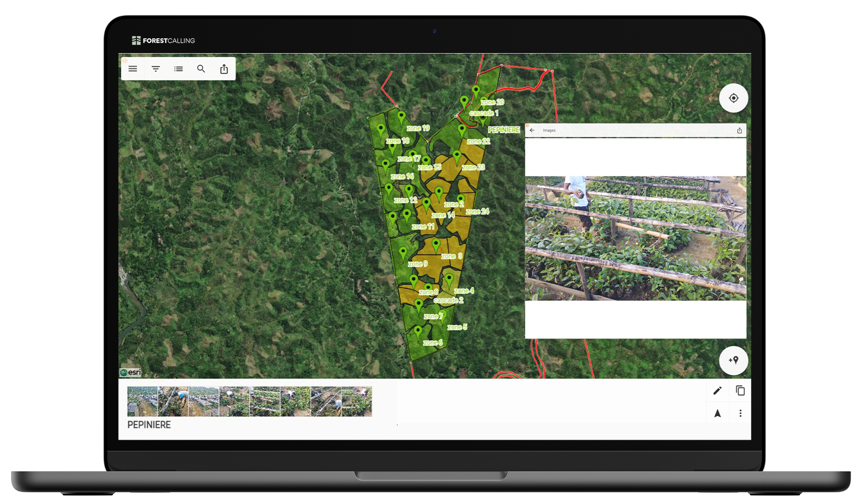Show the list view icon

[x=178, y=69]
